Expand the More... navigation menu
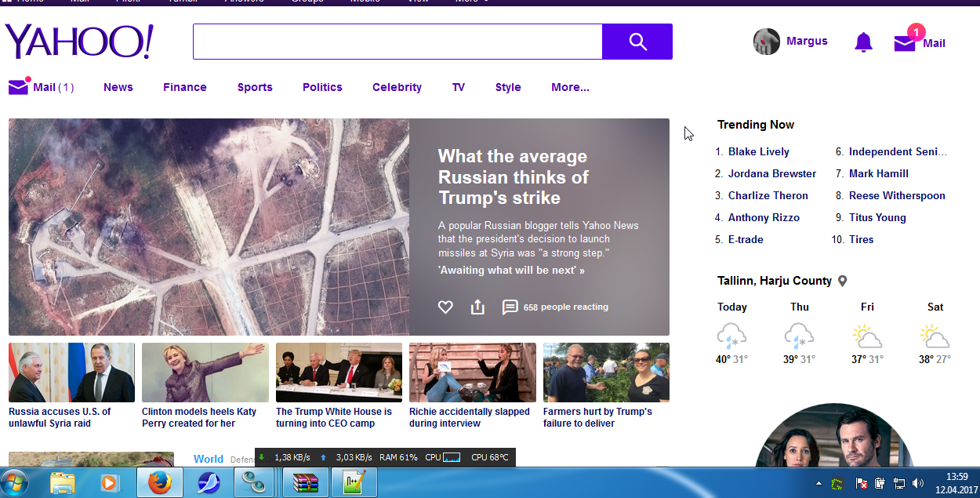This screenshot has width=980, height=498. [x=570, y=87]
